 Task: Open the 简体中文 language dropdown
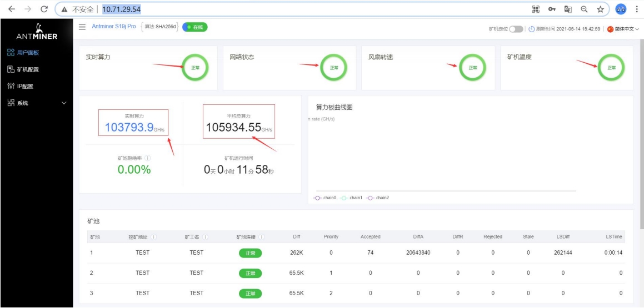click(x=627, y=29)
